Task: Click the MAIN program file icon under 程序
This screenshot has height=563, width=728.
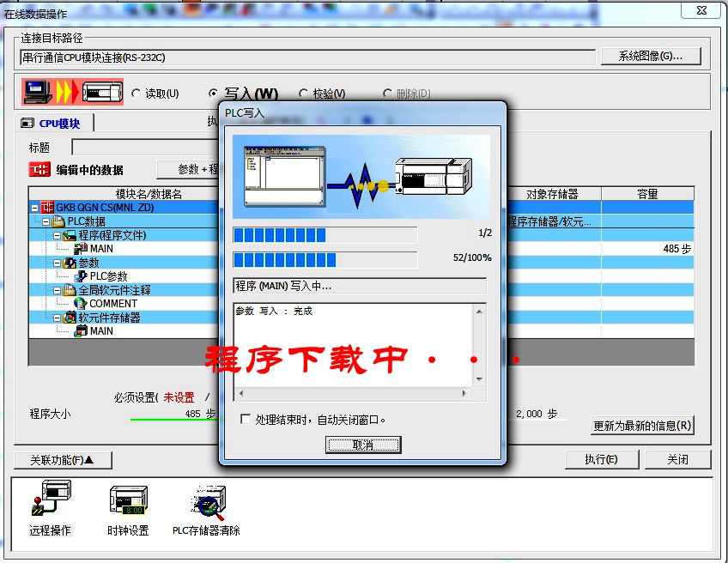Action: point(81,248)
